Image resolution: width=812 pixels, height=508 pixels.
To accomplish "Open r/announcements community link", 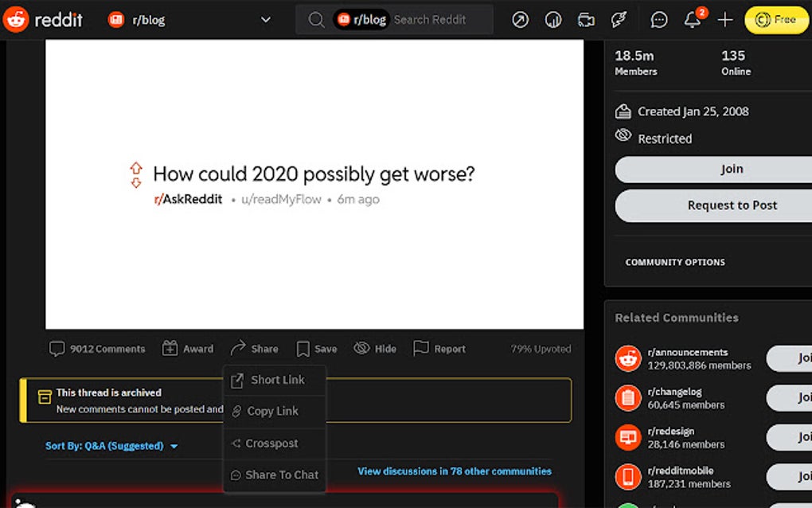I will 688,352.
